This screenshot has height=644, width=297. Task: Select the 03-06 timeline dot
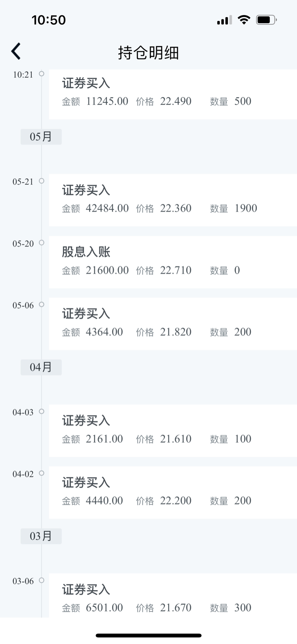tap(41, 580)
